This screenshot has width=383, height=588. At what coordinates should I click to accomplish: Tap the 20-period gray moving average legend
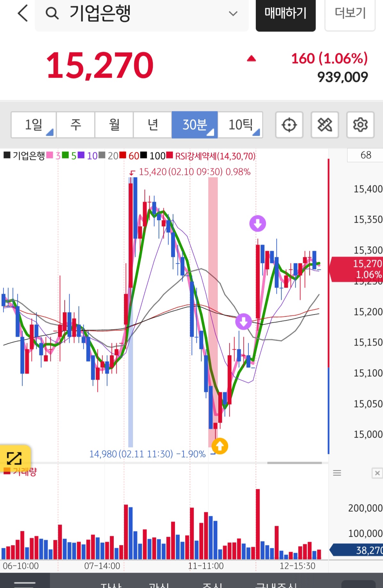(108, 156)
